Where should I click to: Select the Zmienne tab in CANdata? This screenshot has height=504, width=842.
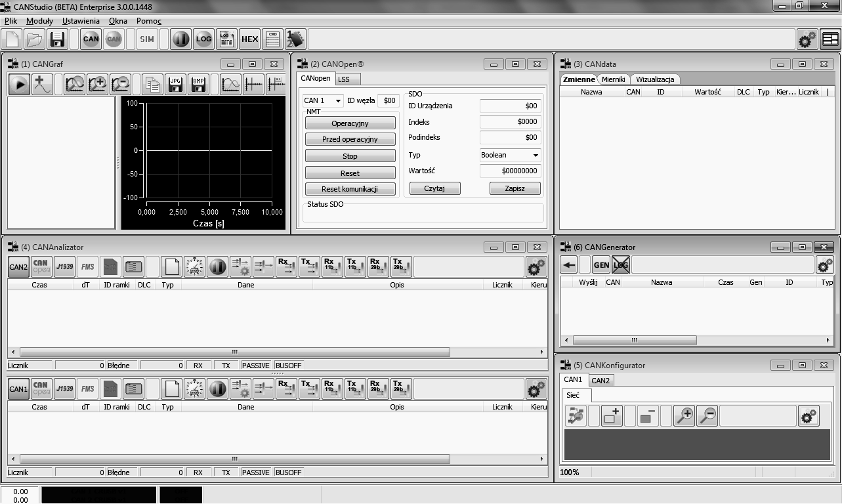coord(579,79)
